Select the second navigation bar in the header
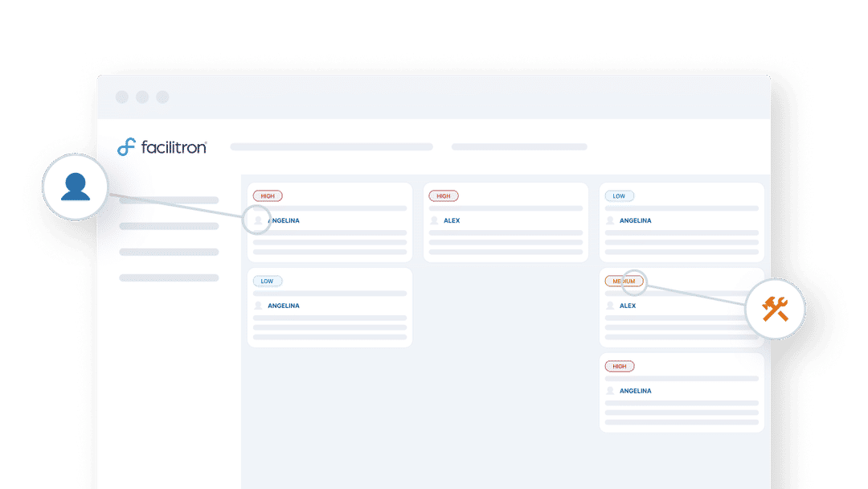Screen dimensions: 868x489 [518, 146]
